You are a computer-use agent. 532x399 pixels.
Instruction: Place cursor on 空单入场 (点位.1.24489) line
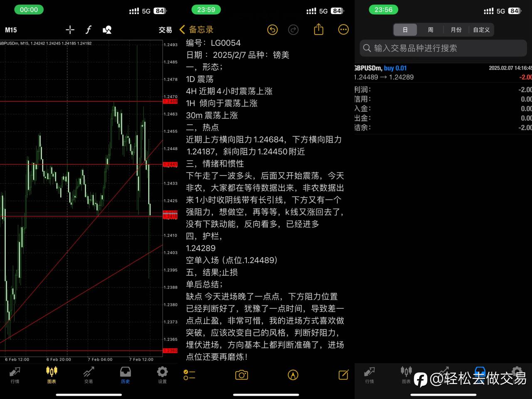pos(232,260)
